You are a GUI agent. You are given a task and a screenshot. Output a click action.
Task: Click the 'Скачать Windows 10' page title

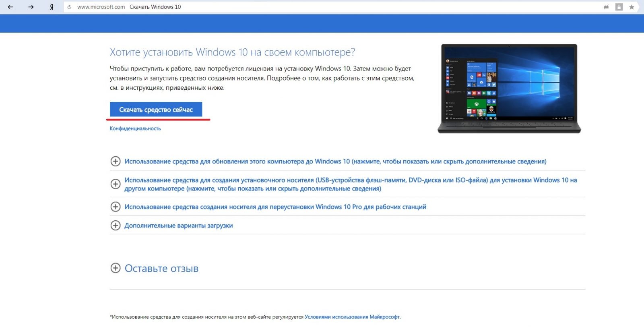pos(155,7)
